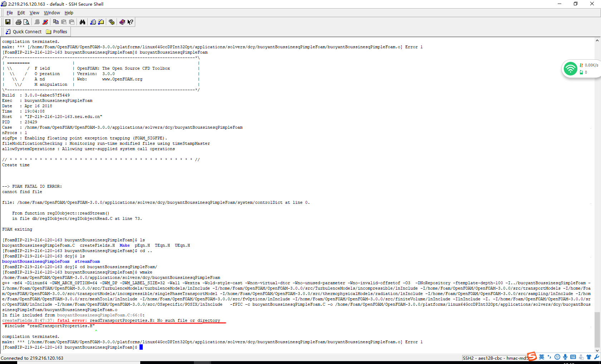601x364 pixels.
Task: Open New File Transfer Window icon
Action: (x=101, y=22)
